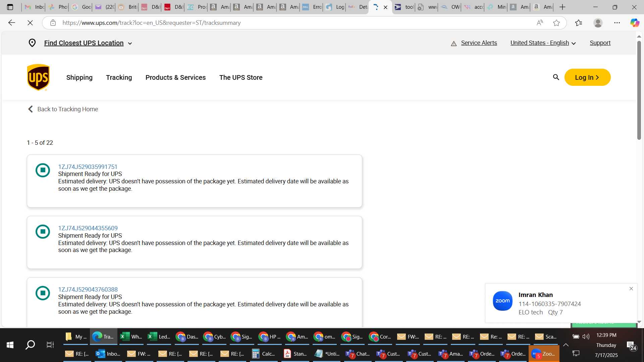Switch to the Inbox Gmail tab

(34, 7)
